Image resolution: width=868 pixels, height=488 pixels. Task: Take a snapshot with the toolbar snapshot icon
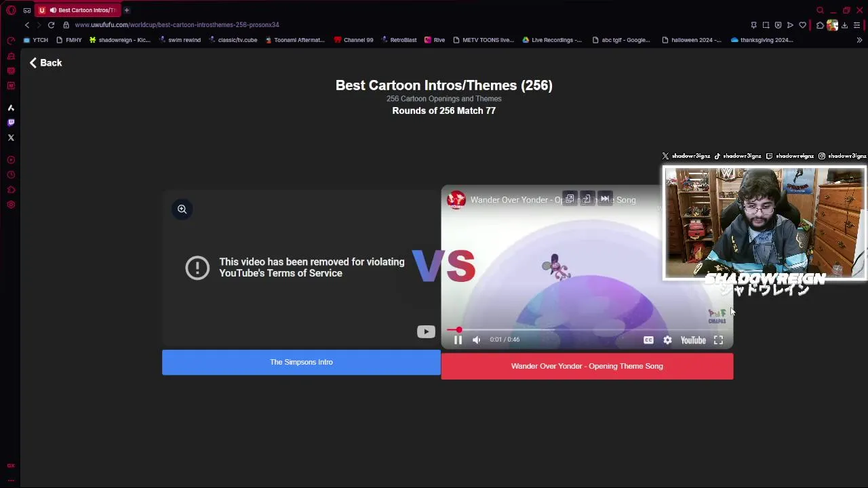tap(766, 25)
